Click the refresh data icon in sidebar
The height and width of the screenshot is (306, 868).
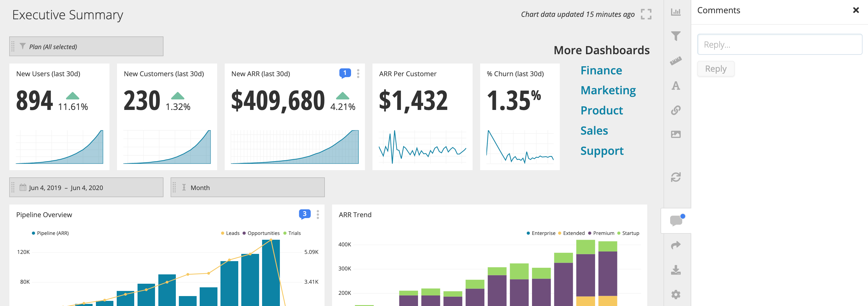click(676, 177)
